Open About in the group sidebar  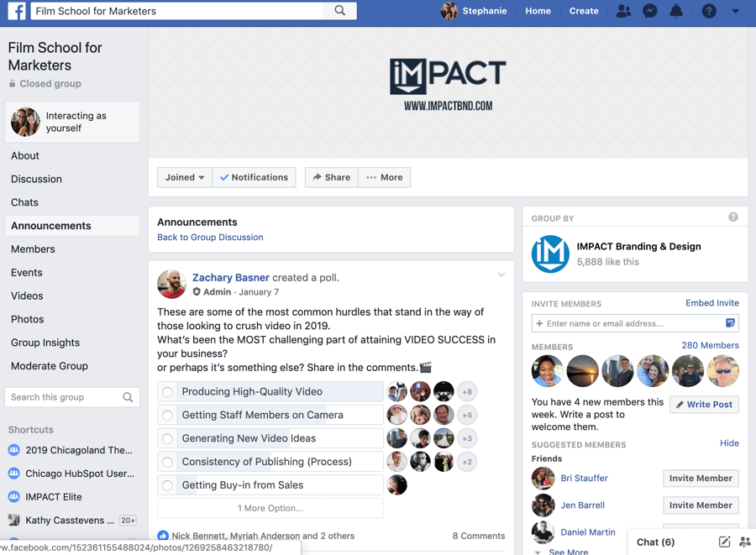[x=25, y=155]
